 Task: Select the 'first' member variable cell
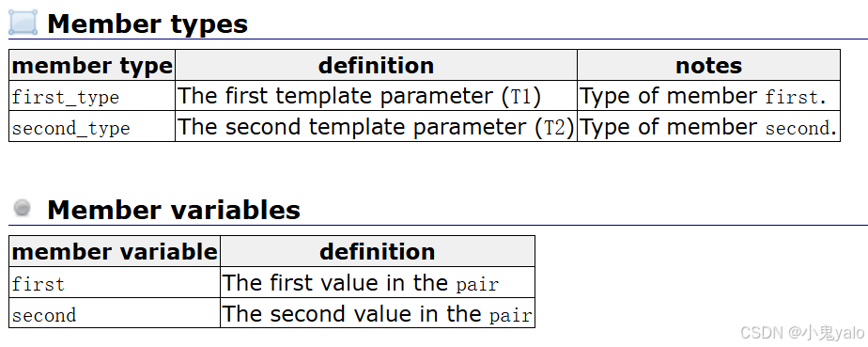coord(115,283)
